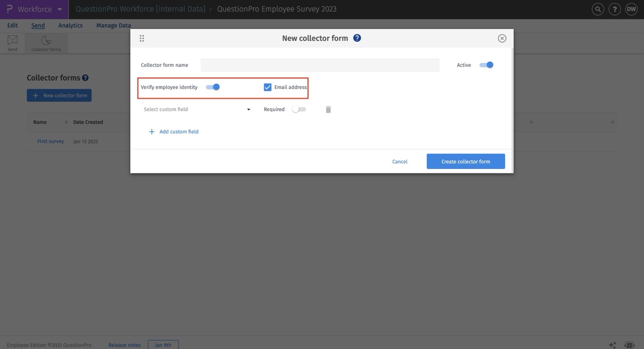Sort by the Name column arrows
This screenshot has height=349, width=644.
click(66, 122)
